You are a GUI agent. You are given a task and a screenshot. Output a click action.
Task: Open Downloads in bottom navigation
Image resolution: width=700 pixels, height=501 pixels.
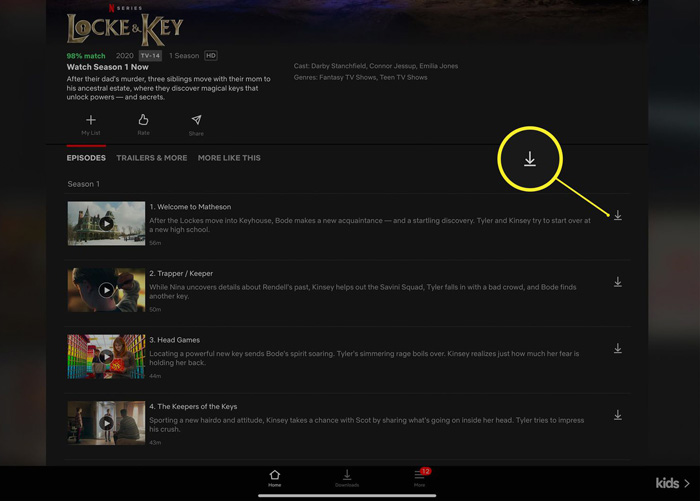(x=347, y=478)
